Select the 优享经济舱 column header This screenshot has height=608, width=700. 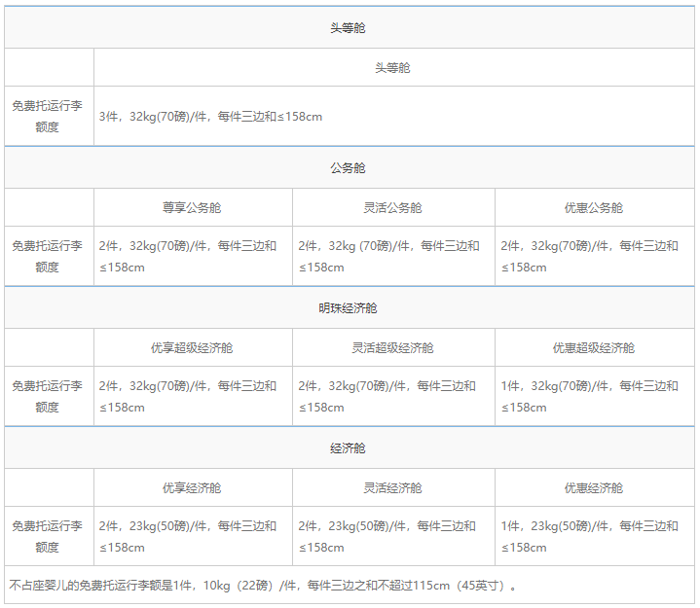[192, 488]
